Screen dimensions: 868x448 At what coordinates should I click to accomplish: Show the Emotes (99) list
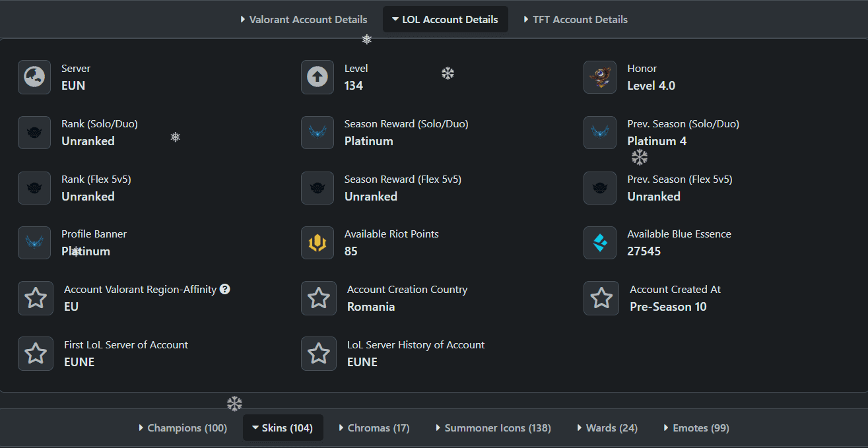pos(696,428)
